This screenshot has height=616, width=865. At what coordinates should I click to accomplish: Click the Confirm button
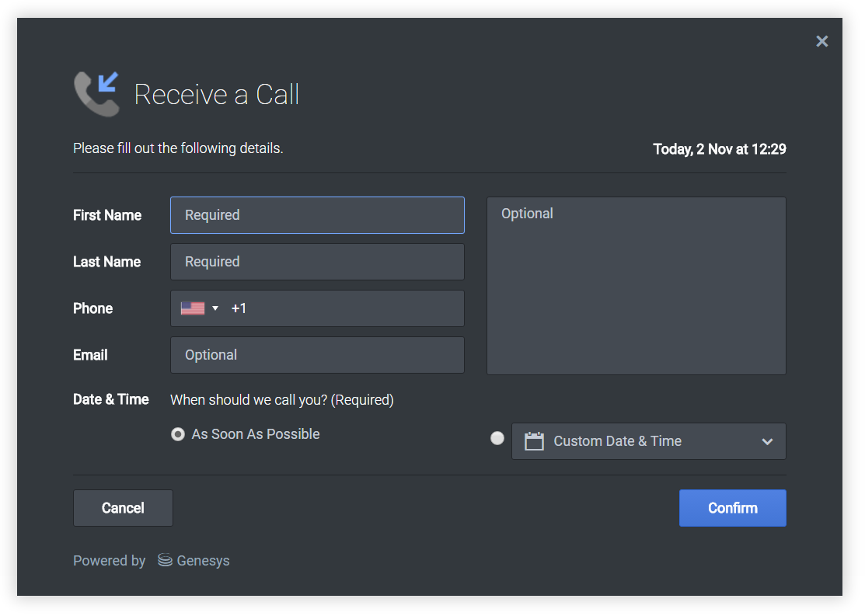732,508
